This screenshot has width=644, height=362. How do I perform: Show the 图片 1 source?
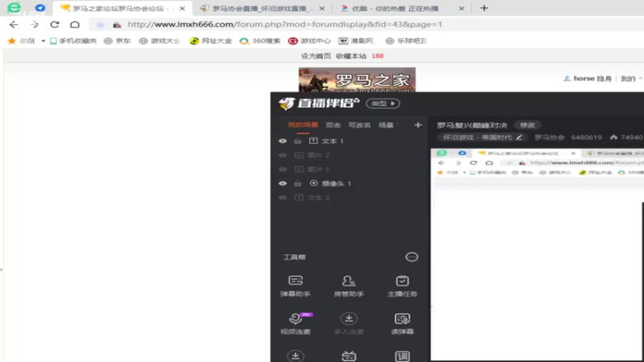(283, 170)
